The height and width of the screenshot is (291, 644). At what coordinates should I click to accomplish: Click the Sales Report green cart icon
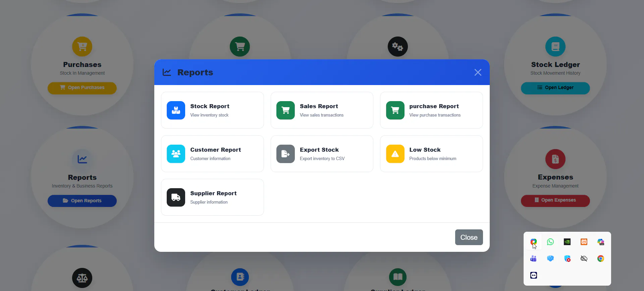pyautogui.click(x=285, y=110)
